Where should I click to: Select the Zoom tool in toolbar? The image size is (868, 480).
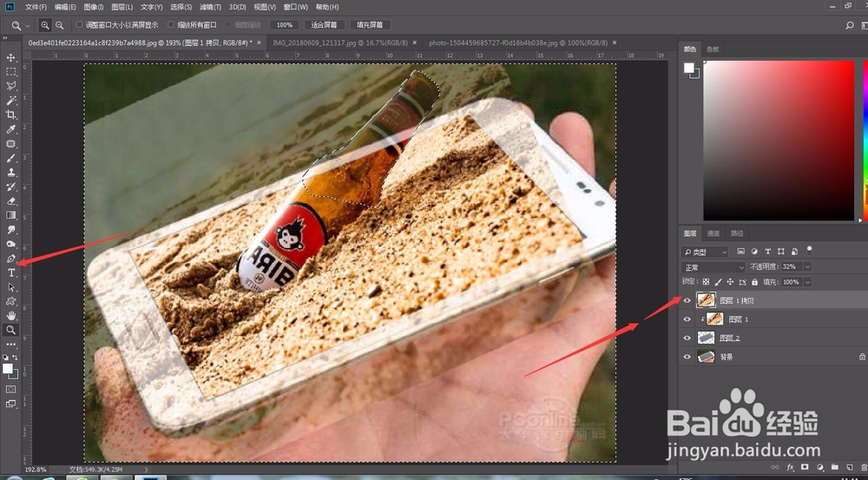11,330
